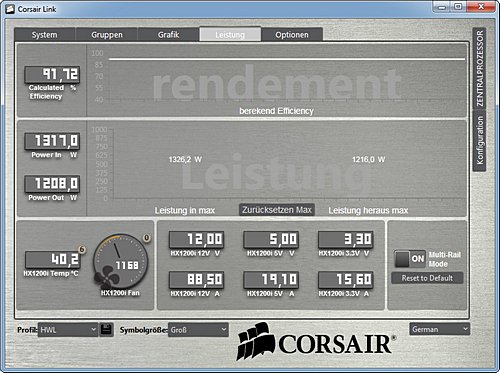Open the Grafik tab

(x=168, y=35)
